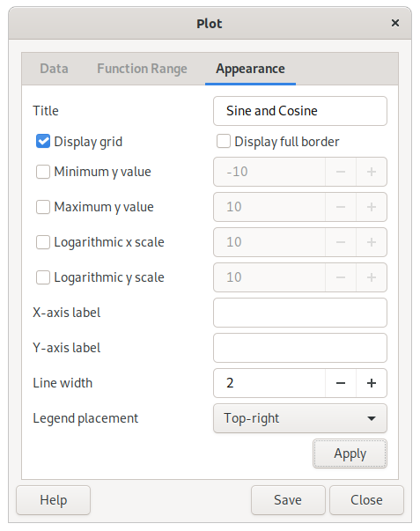Toggle Logarithmic x scale checkbox

click(x=43, y=242)
